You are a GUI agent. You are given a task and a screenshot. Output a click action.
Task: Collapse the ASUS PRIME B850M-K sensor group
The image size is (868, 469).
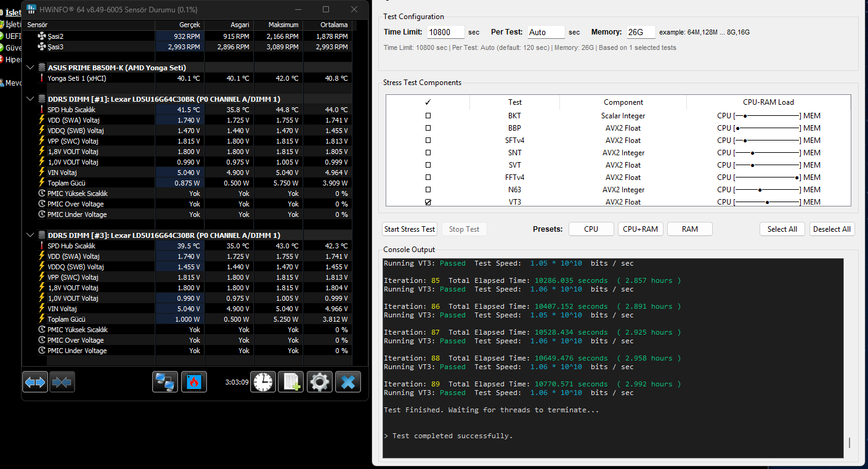point(30,68)
